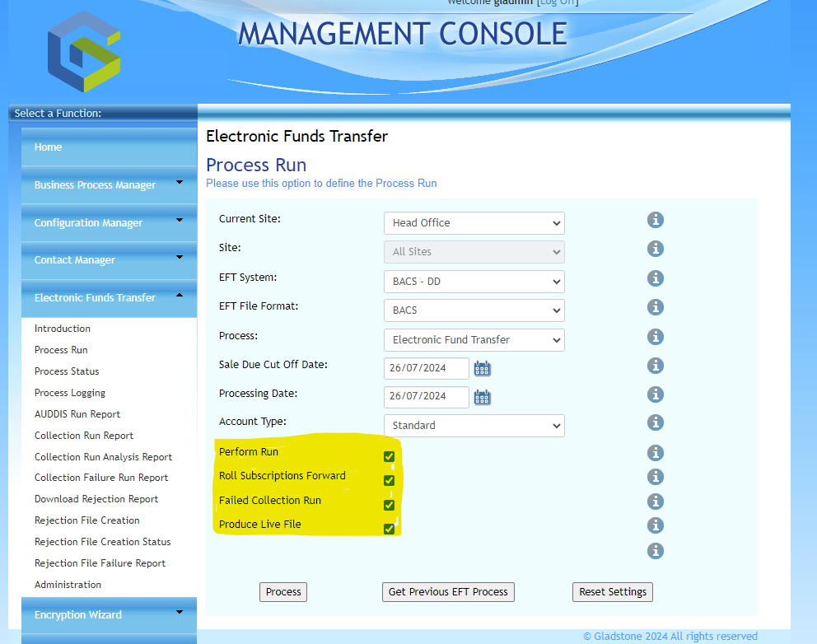Click Processing Date input field
Image resolution: width=817 pixels, height=644 pixels.
point(427,397)
